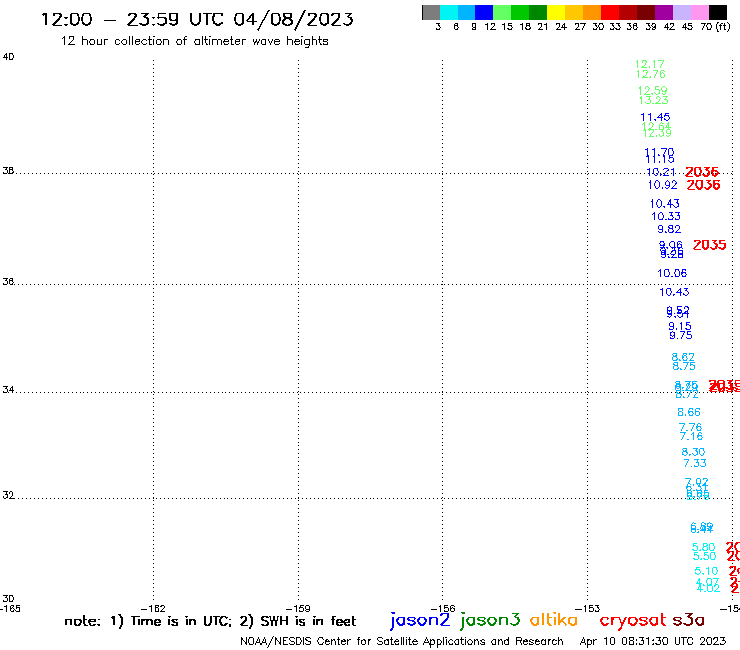740x650 pixels.
Task: Click the orange "altika" legend label
Action: pyautogui.click(x=554, y=620)
